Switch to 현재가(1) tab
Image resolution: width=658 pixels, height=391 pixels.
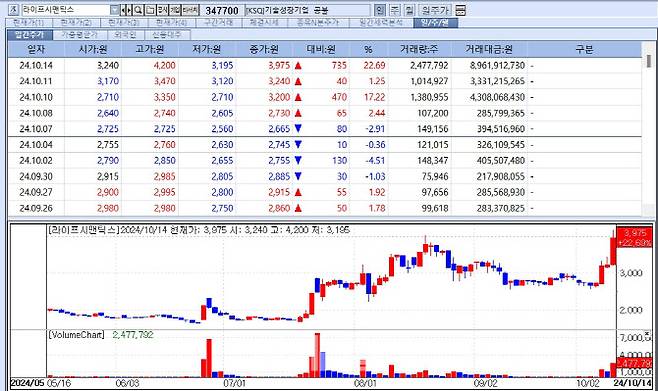tap(28, 23)
